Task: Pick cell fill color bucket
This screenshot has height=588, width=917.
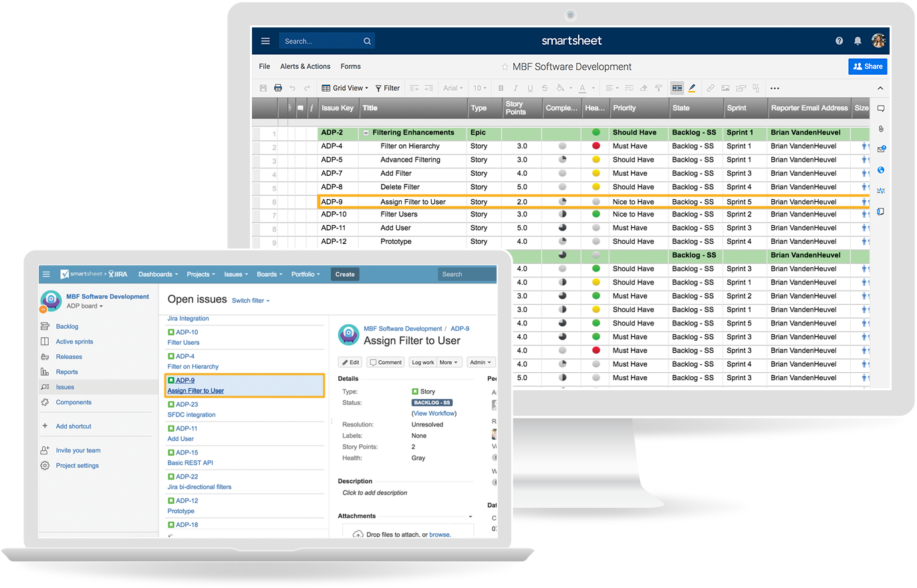Action: pyautogui.click(x=561, y=88)
